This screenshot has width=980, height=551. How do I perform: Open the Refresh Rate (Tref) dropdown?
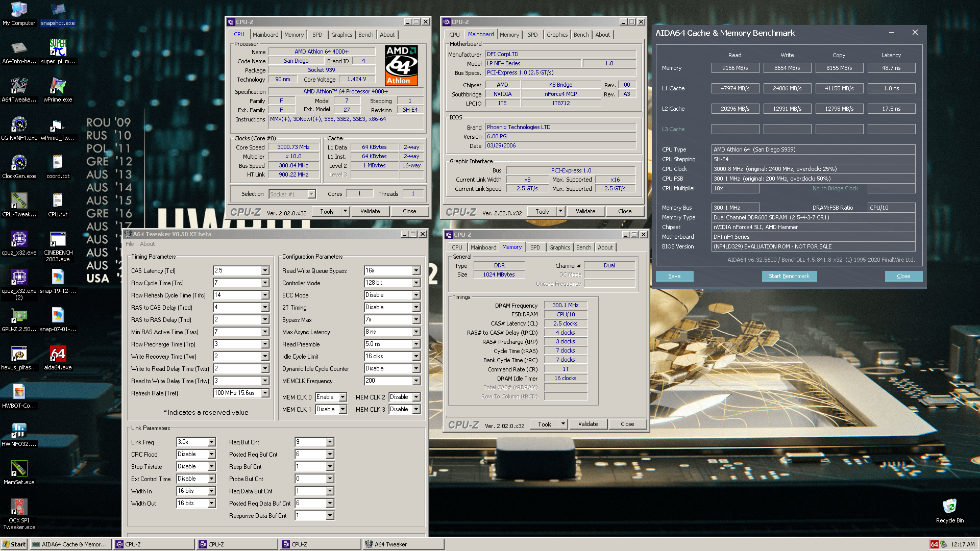coord(265,393)
